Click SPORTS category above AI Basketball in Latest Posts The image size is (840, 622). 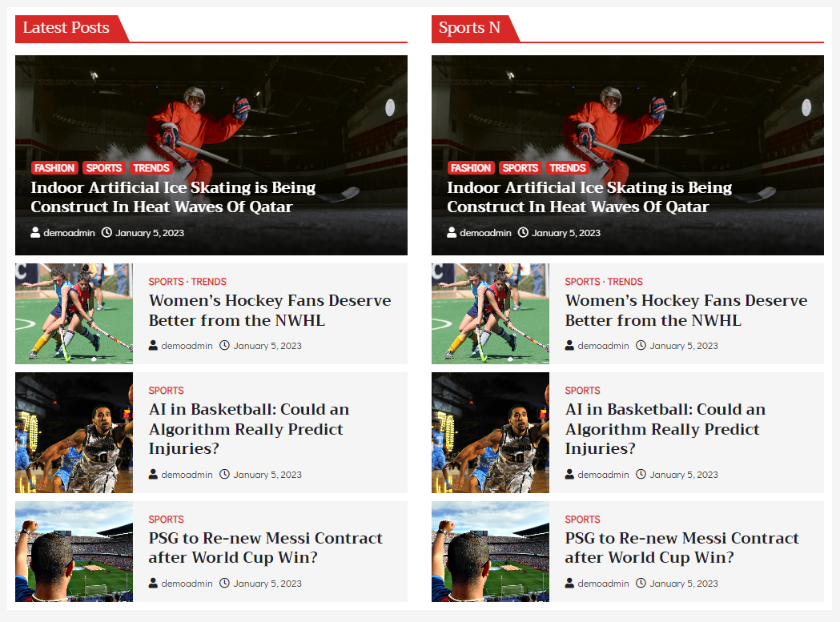(x=166, y=391)
